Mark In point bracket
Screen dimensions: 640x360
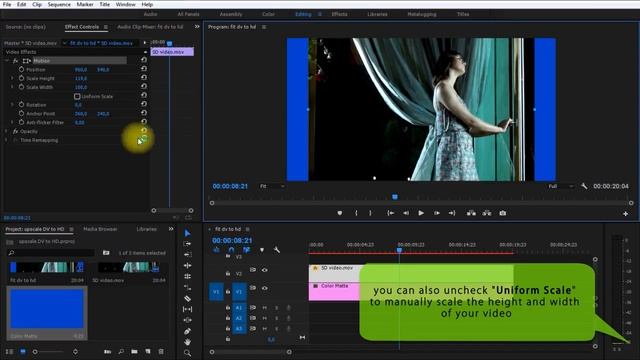tap(356, 213)
